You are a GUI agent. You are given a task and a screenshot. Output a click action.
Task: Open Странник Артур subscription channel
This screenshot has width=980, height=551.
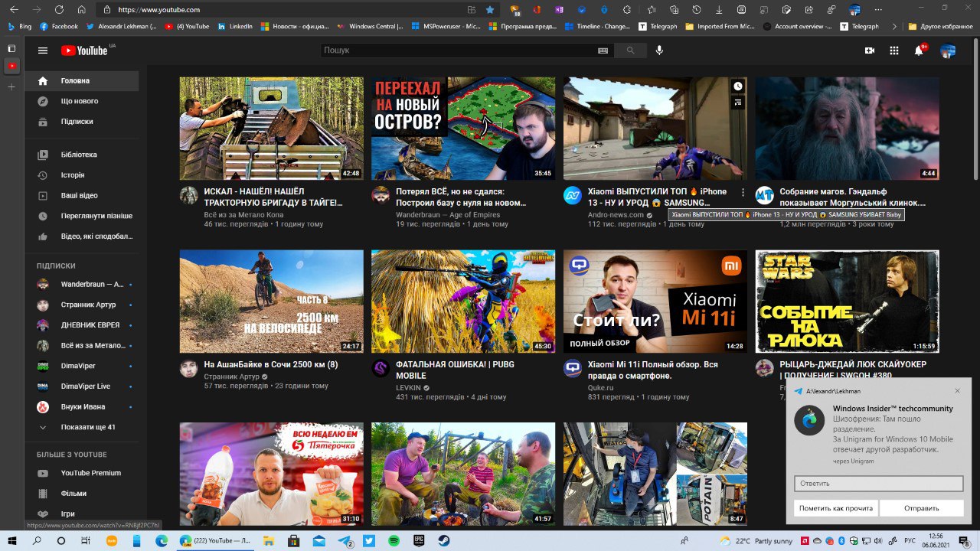point(82,305)
